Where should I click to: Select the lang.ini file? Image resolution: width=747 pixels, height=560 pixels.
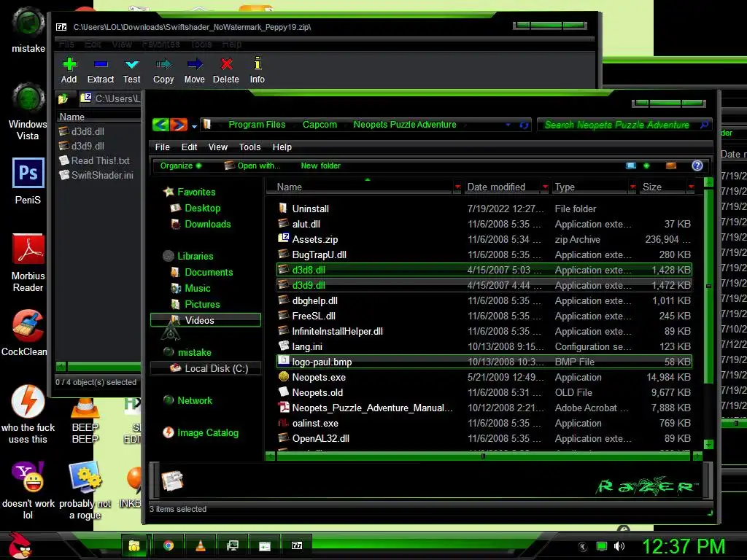point(484,346)
